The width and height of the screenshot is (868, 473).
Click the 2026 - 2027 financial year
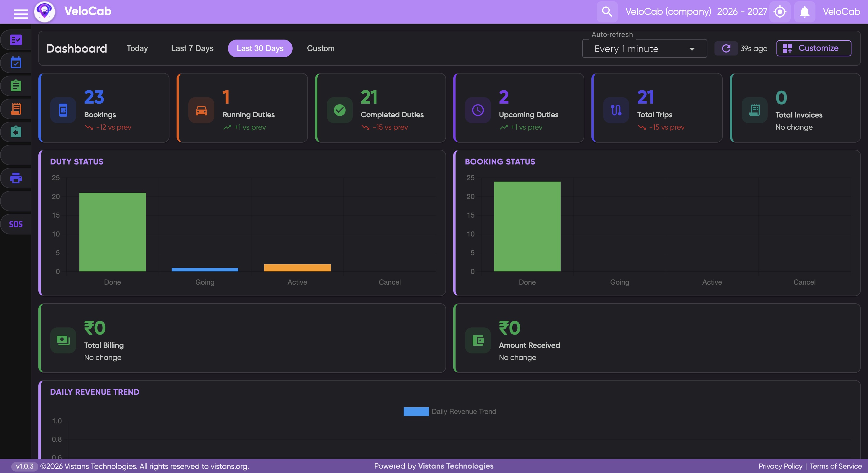(x=742, y=12)
